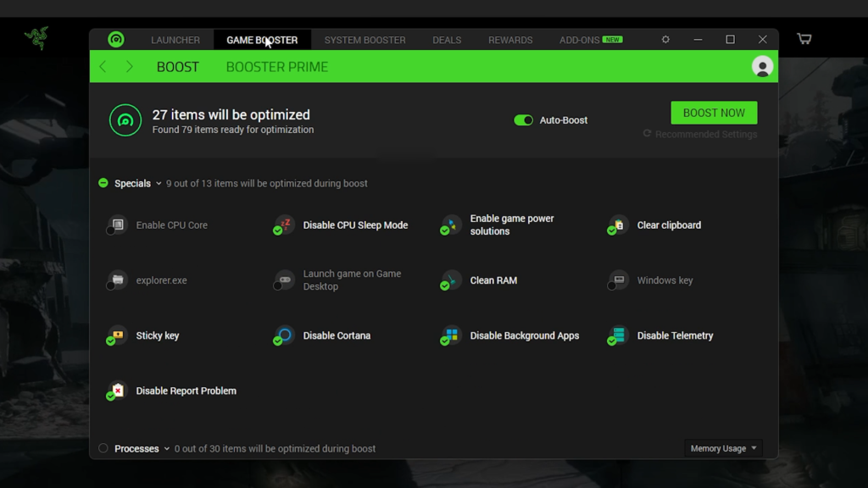Open the settings gear icon

[x=665, y=39]
